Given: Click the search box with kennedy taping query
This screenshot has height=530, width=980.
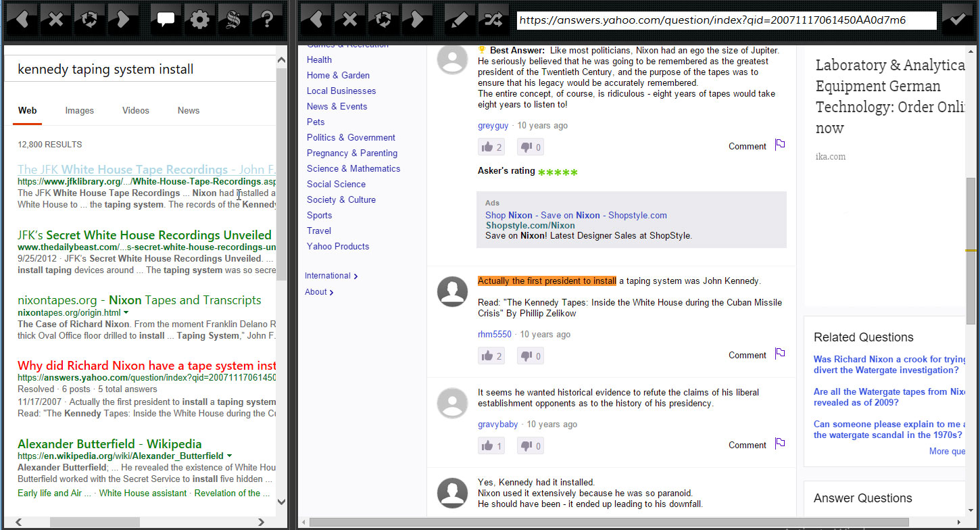Looking at the screenshot, I should tap(141, 69).
